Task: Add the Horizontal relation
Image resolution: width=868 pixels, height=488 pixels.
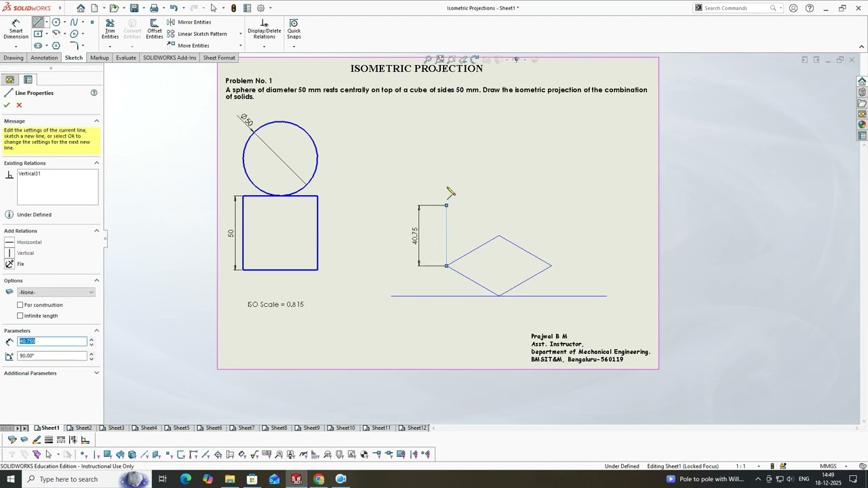Action: coord(23,242)
